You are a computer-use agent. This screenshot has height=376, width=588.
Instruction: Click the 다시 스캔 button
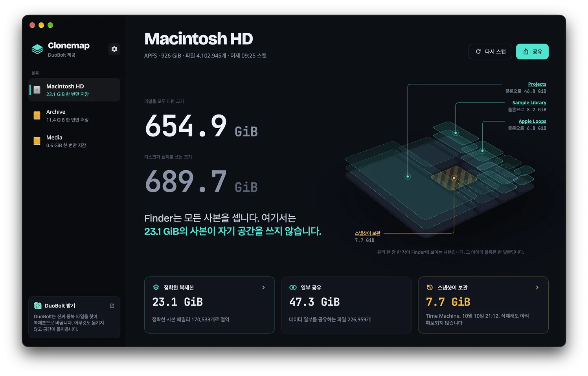click(490, 52)
